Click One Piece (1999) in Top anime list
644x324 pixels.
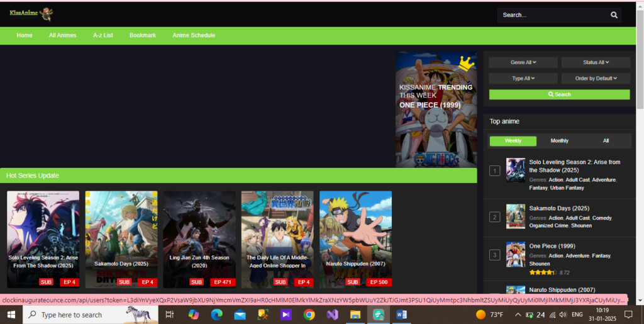point(552,246)
